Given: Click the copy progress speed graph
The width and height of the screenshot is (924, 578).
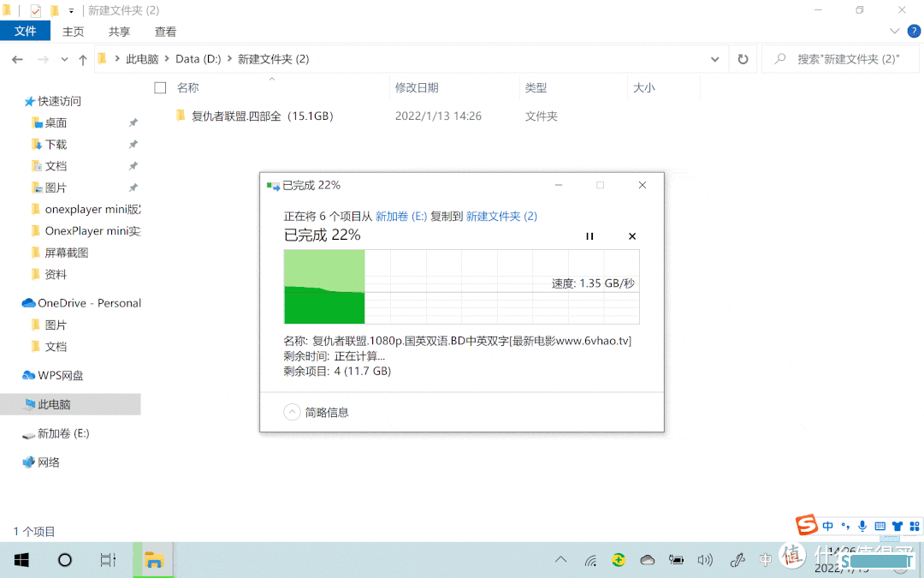Looking at the screenshot, I should click(x=461, y=287).
